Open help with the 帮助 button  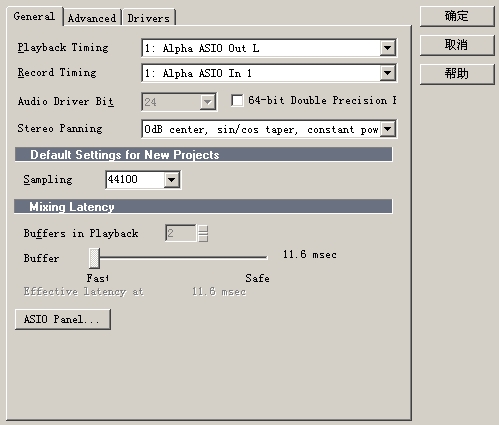(x=457, y=74)
